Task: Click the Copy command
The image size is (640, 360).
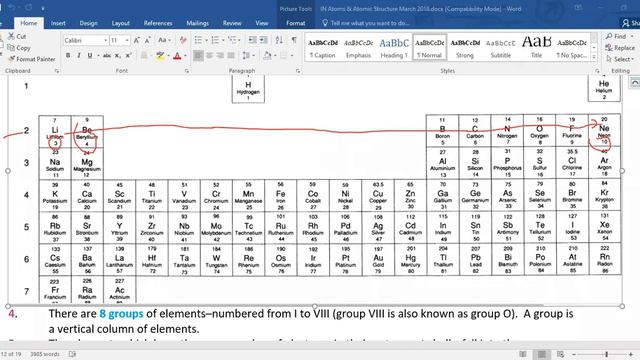Action: click(x=19, y=48)
